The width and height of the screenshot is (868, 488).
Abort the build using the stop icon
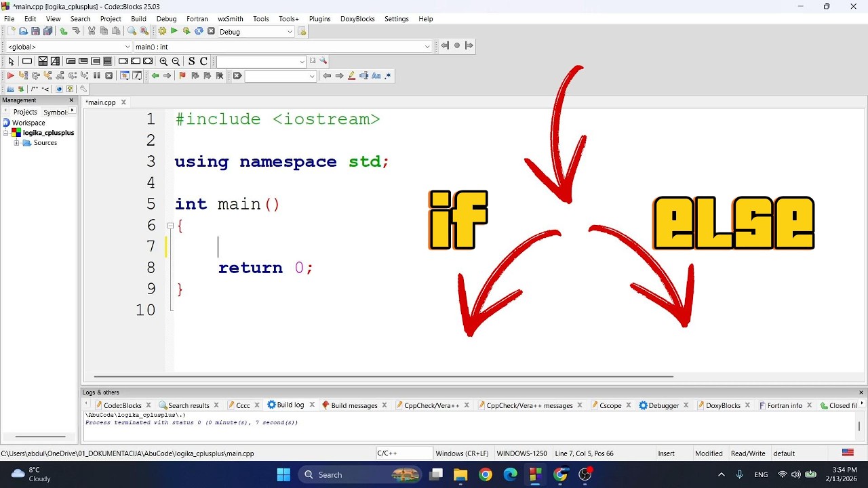(x=211, y=32)
